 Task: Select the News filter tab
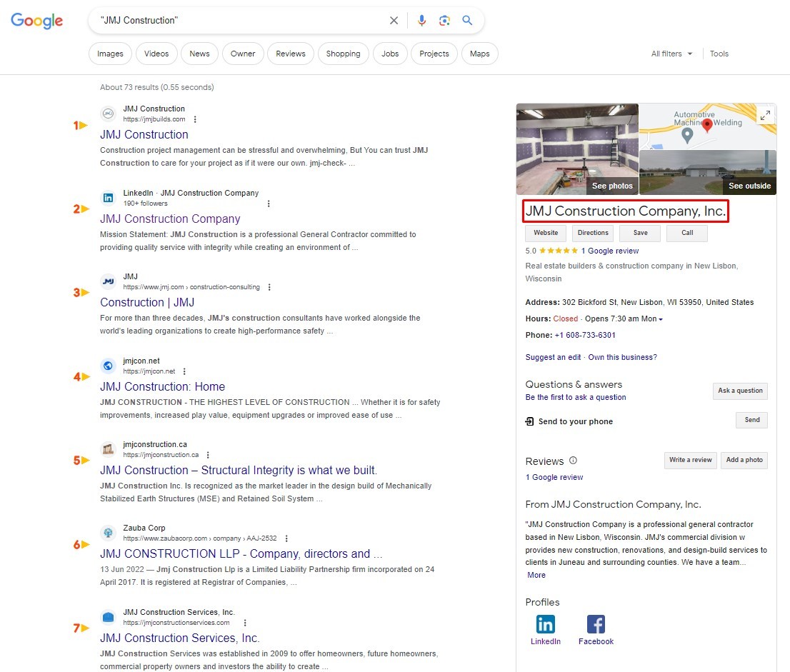pyautogui.click(x=199, y=54)
